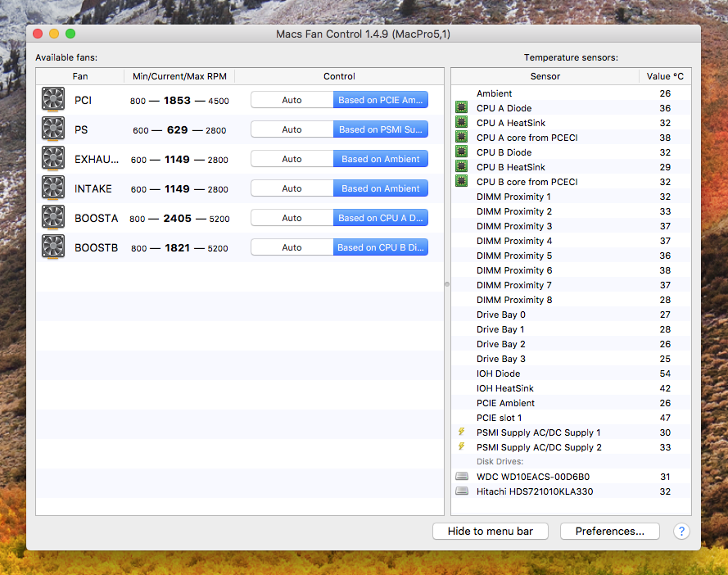Image resolution: width=728 pixels, height=575 pixels.
Task: Click the BOOSTB fan icon
Action: click(53, 247)
